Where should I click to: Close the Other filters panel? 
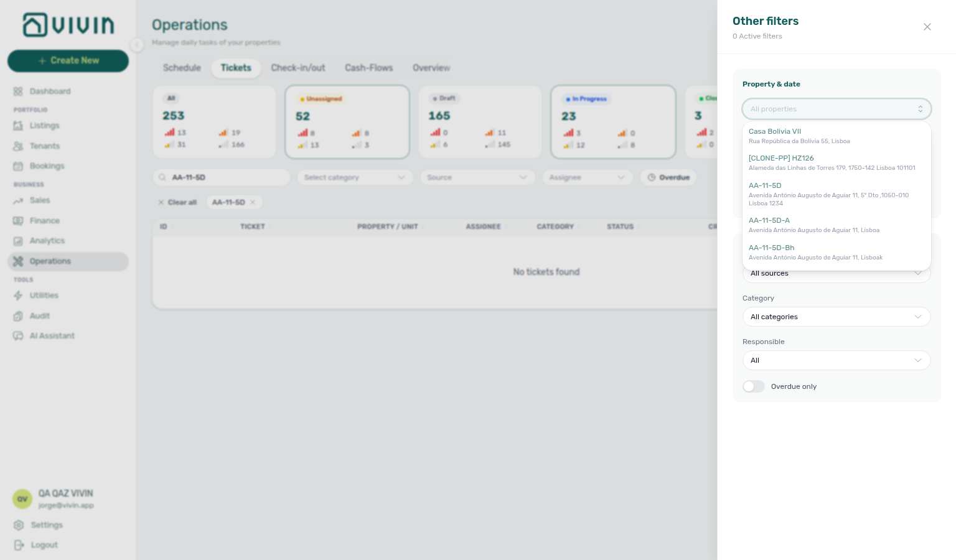click(927, 27)
